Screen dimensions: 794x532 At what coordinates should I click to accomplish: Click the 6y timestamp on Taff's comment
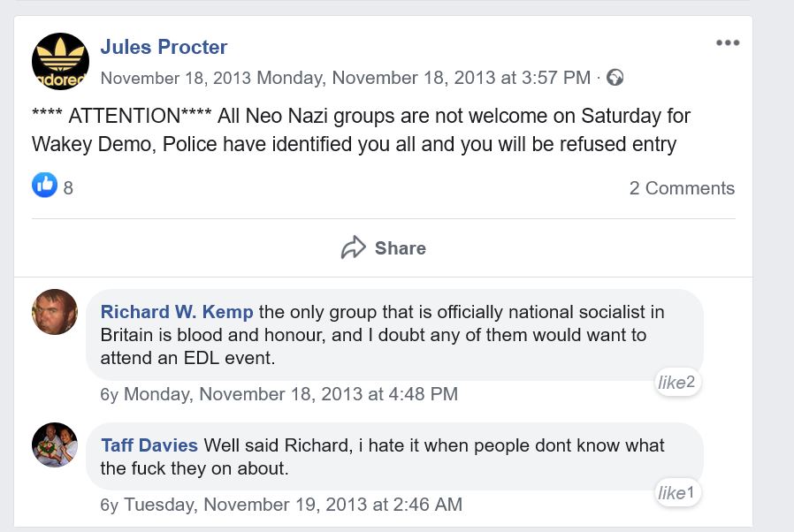tap(109, 505)
